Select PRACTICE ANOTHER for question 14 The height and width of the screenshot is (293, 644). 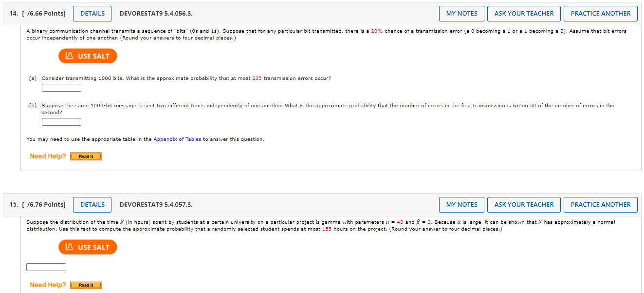click(x=600, y=13)
